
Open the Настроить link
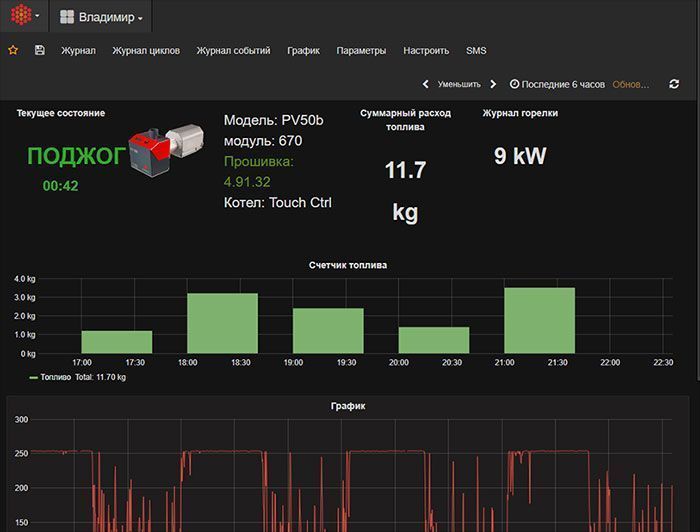pyautogui.click(x=426, y=50)
